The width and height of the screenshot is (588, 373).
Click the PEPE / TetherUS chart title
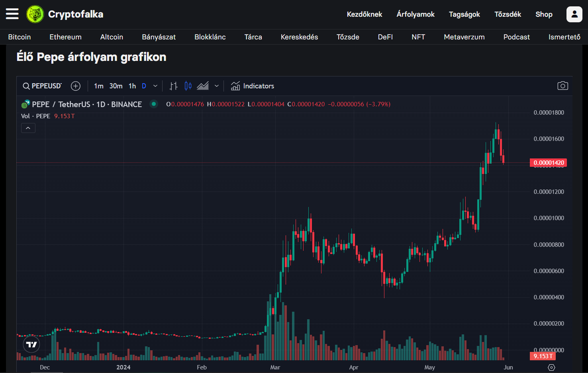click(x=87, y=104)
